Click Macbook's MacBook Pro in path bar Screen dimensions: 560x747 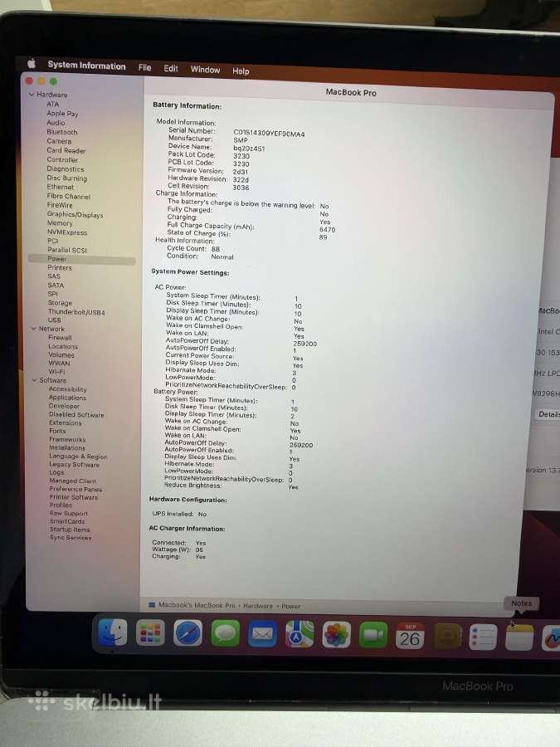pos(197,605)
